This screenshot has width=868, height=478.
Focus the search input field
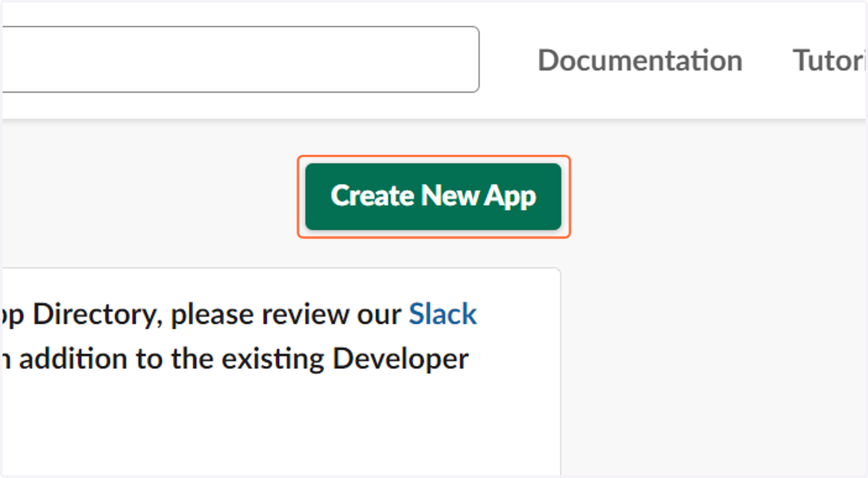pyautogui.click(x=239, y=59)
